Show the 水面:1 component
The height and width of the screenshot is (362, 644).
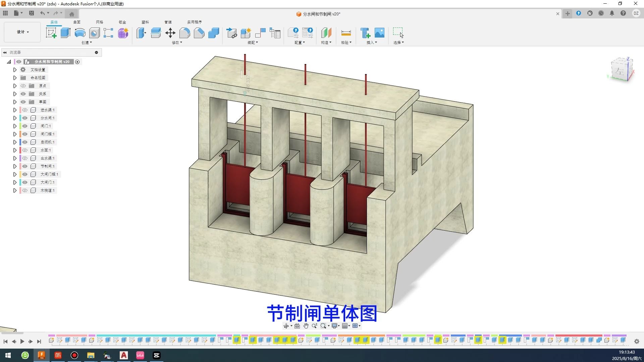point(25,150)
